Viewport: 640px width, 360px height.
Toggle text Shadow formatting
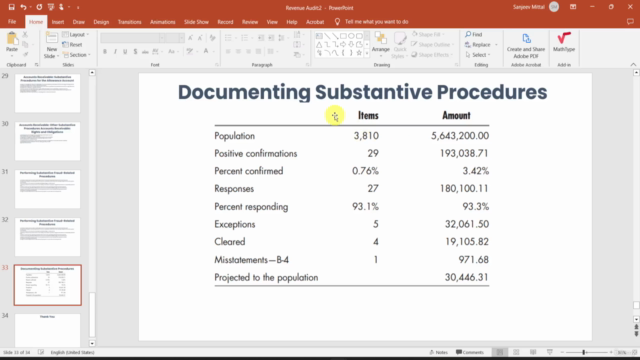click(x=135, y=51)
